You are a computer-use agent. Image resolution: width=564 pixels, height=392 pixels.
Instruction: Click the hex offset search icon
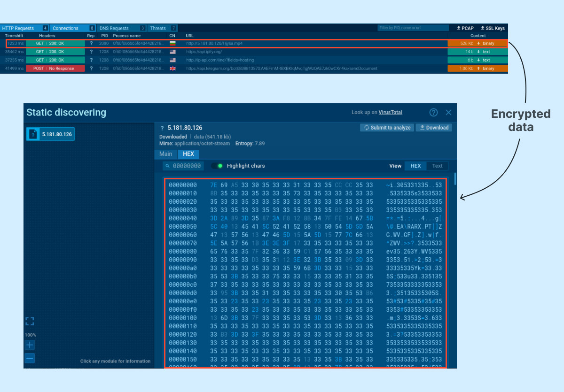click(x=168, y=166)
